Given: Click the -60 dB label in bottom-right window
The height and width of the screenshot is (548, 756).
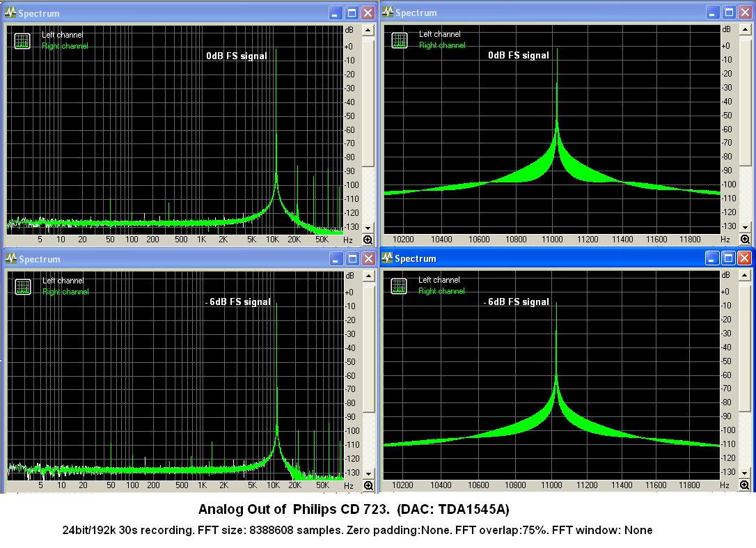Looking at the screenshot, I should tap(727, 375).
